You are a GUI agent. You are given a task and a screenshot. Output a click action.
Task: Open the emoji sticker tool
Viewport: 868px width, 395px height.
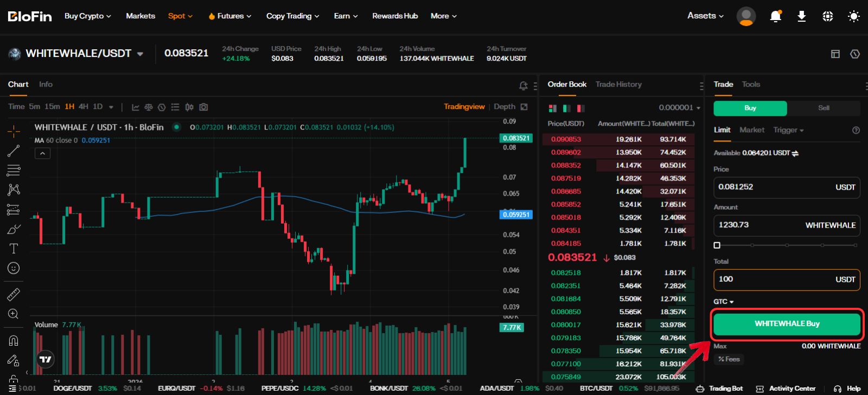coord(14,268)
